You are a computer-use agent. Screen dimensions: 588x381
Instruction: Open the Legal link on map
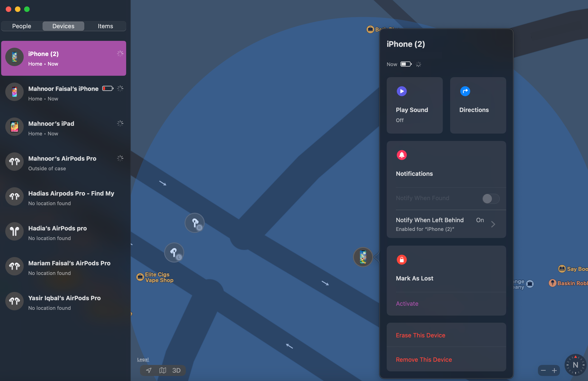tap(143, 359)
